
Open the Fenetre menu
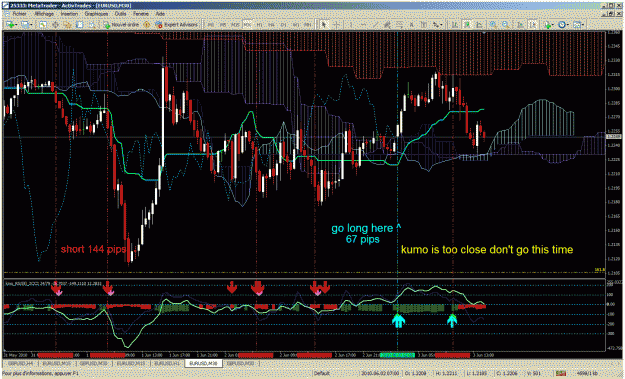[x=141, y=14]
